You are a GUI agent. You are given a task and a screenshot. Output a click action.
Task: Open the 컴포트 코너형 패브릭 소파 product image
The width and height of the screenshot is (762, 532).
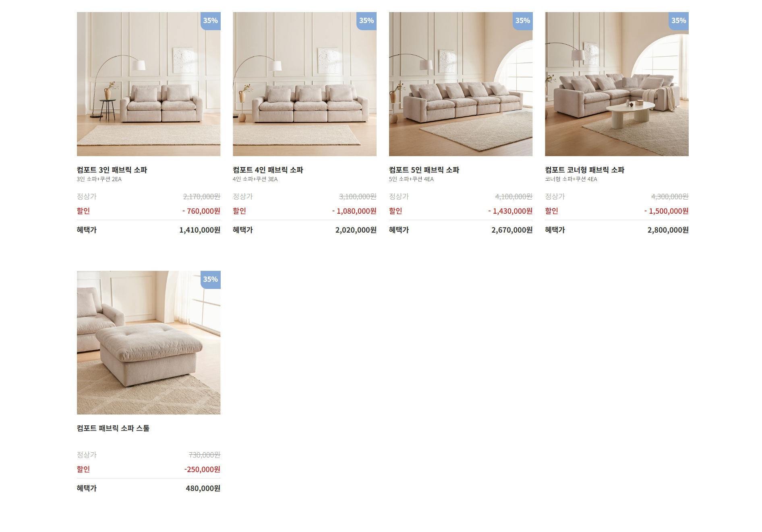[617, 84]
